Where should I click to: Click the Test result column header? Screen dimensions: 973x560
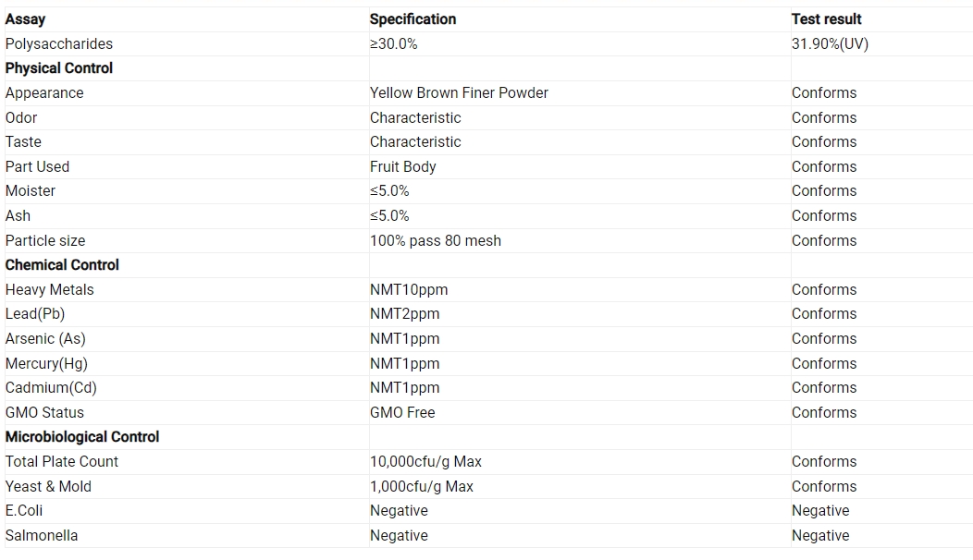826,19
